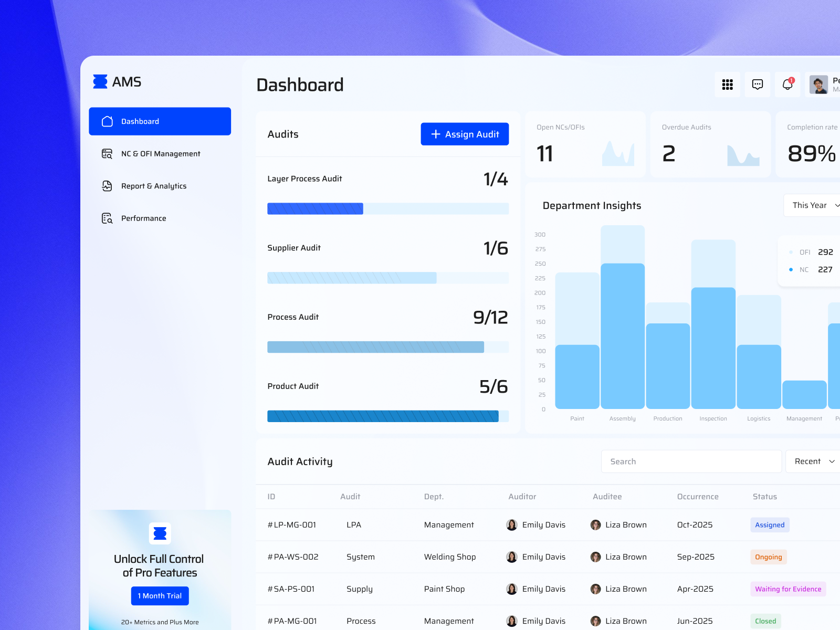
Task: Click Emily Davis avatar in #SA-PS-001 row
Action: coord(512,589)
